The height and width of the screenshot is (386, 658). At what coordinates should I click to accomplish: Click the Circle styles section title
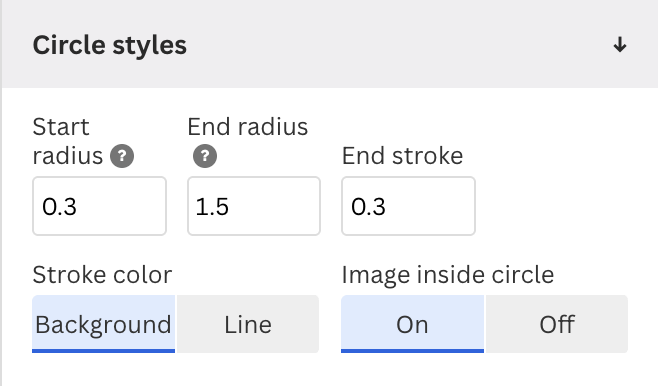click(110, 45)
